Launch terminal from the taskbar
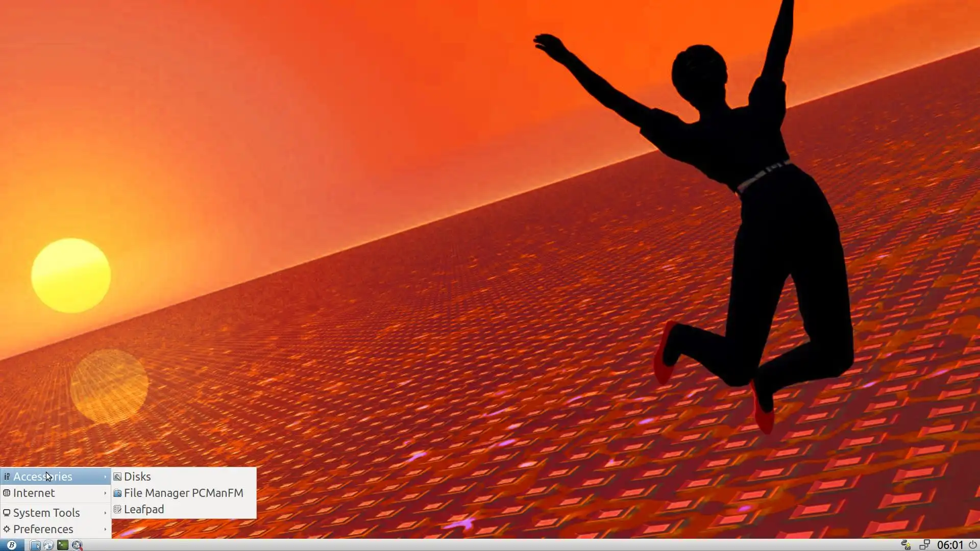Screen dimensions: 980x551 click(63, 545)
